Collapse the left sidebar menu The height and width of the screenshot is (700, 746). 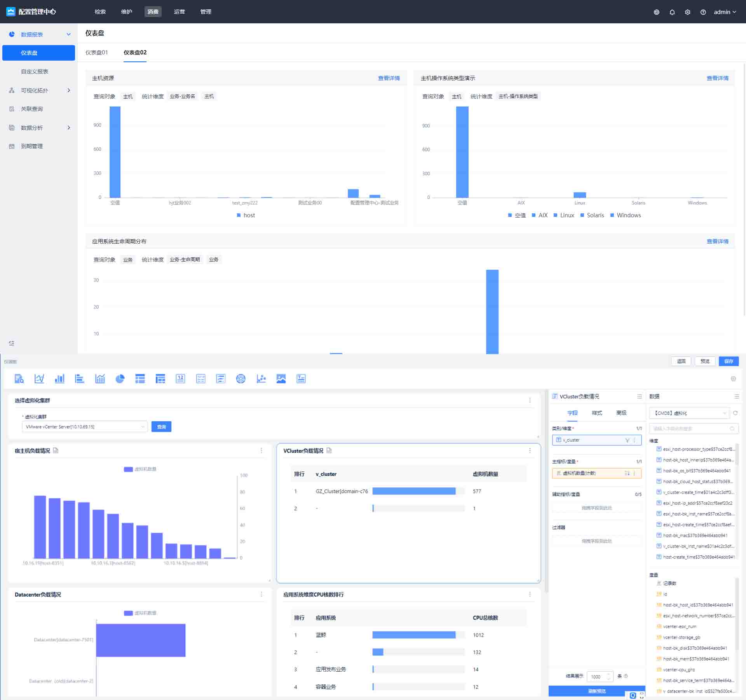12,343
